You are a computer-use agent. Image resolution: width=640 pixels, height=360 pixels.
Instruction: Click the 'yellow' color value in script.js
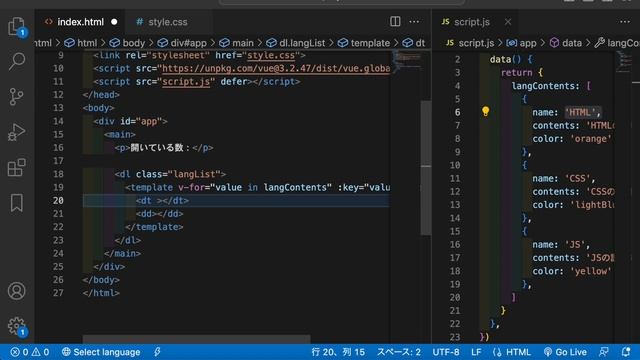pos(591,271)
